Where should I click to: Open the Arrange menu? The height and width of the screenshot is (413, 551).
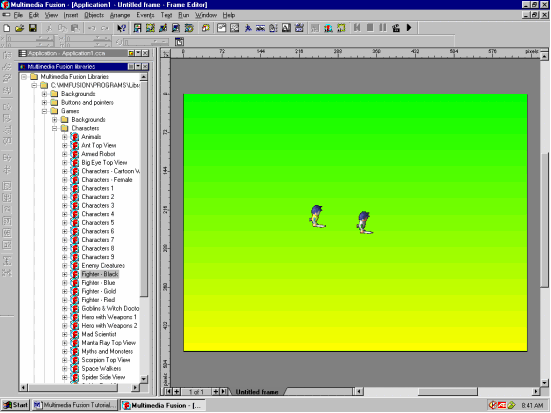tap(120, 15)
